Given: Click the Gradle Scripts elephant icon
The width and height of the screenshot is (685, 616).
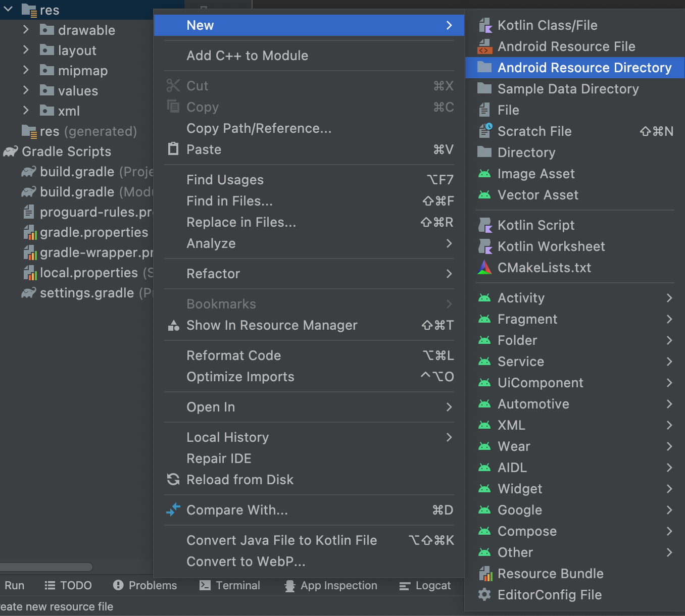Looking at the screenshot, I should (11, 151).
